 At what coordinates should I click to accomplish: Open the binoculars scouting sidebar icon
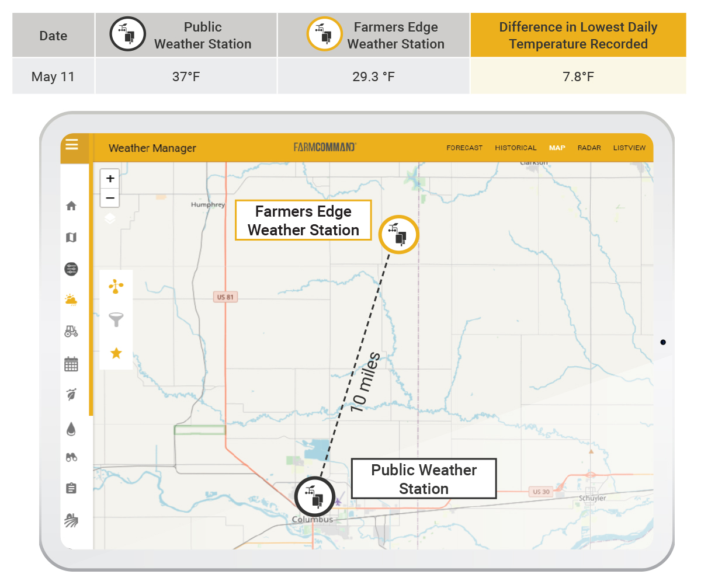tap(71, 458)
